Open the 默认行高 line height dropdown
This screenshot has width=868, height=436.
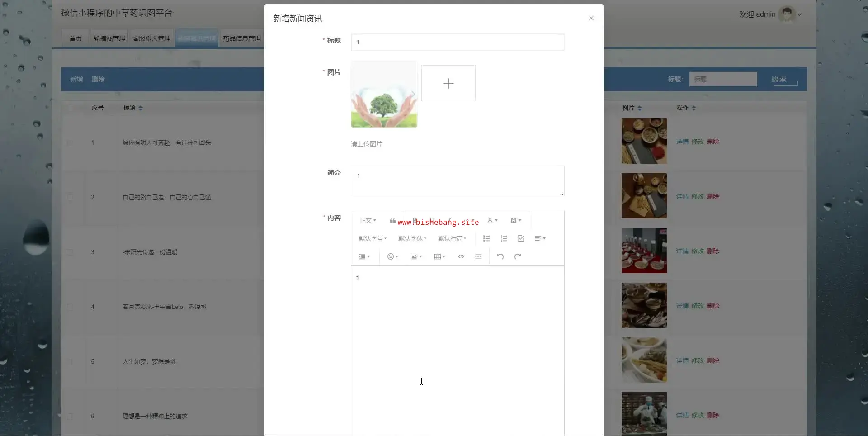452,238
